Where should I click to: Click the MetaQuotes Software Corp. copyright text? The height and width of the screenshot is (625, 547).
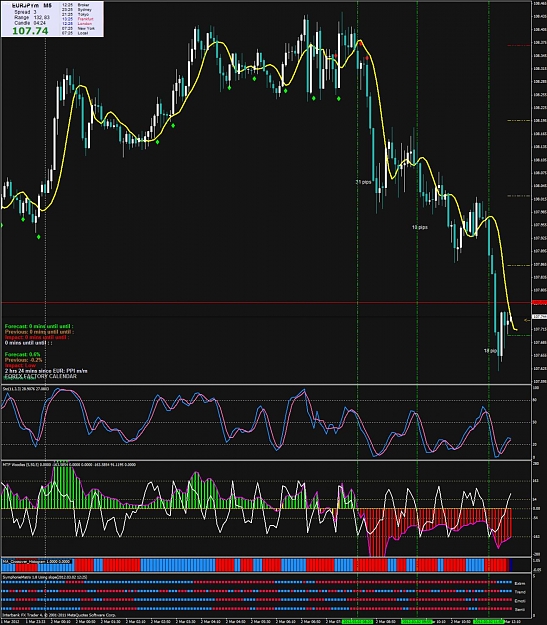(59, 615)
